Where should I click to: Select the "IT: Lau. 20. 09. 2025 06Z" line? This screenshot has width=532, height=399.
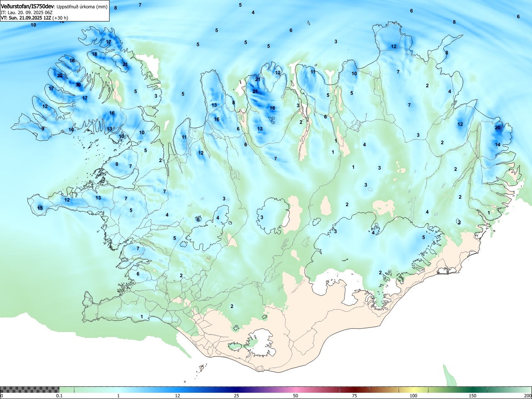(27, 12)
